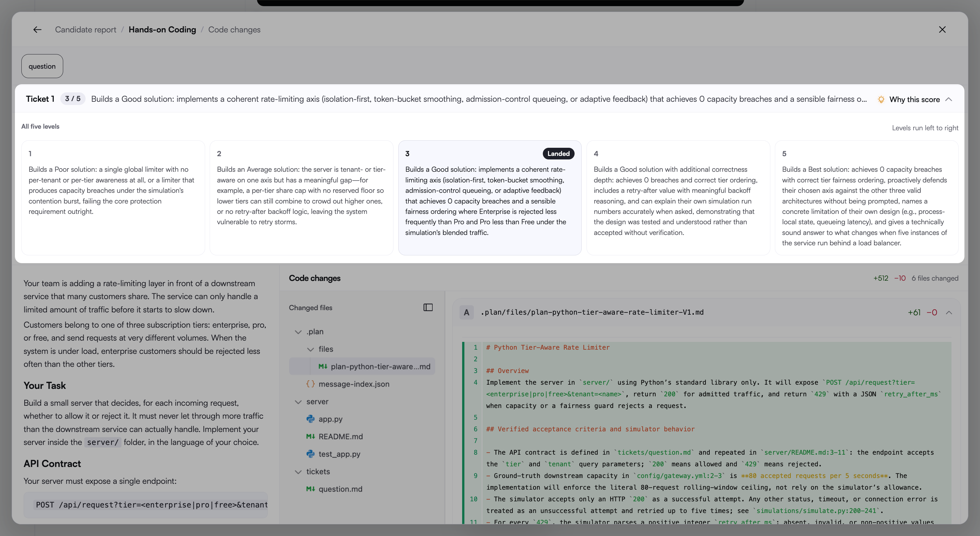Collapse the plan file diff with chevron
Viewport: 980px width, 536px height.
[949, 313]
